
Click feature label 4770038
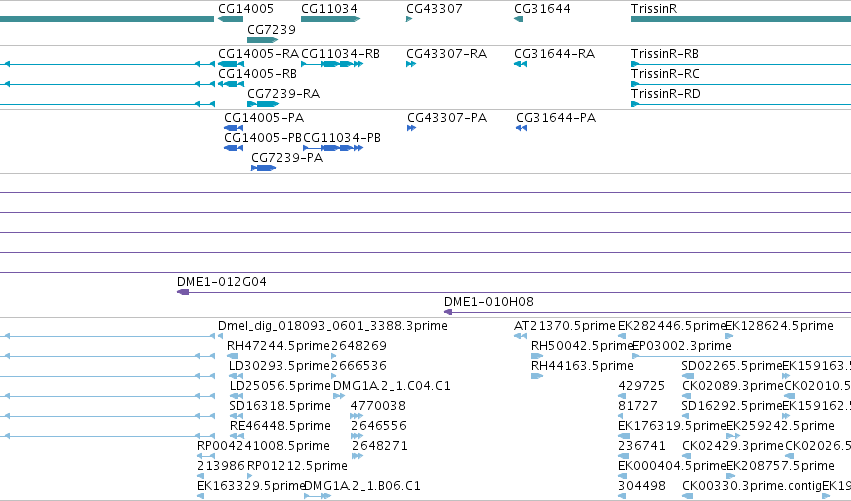click(x=378, y=406)
